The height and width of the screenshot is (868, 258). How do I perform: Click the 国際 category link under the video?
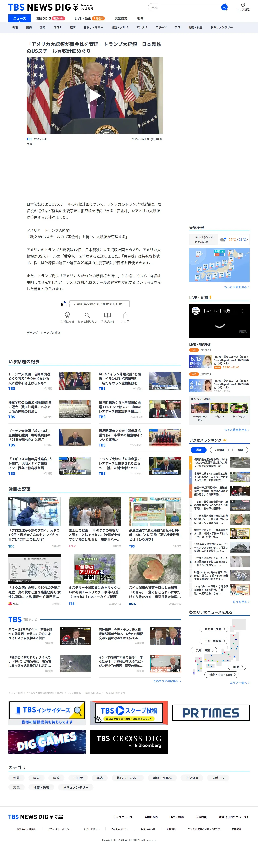pyautogui.click(x=29, y=144)
